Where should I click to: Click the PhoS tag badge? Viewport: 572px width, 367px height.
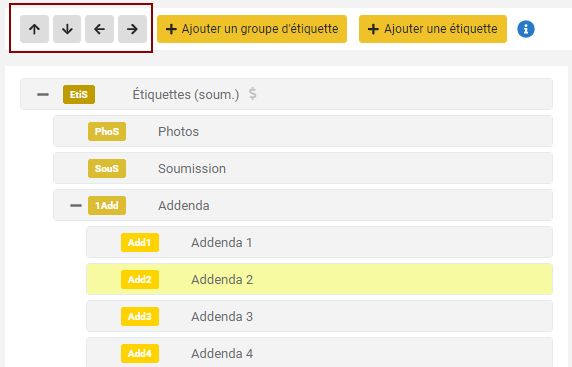tap(107, 131)
